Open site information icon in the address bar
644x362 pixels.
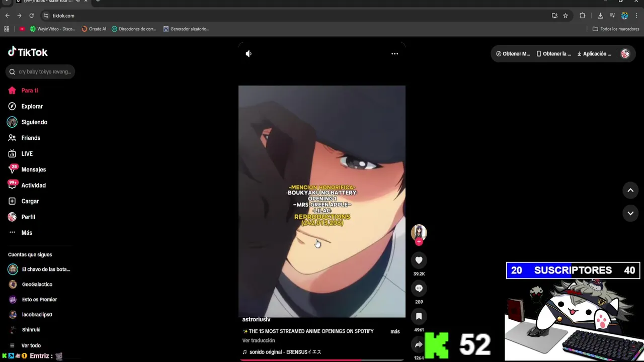coord(46,16)
